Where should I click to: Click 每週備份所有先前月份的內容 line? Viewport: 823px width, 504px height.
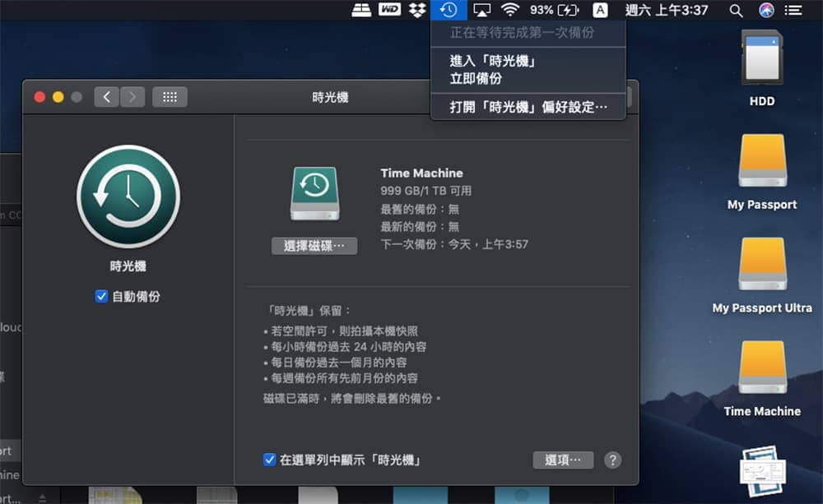coord(341,378)
